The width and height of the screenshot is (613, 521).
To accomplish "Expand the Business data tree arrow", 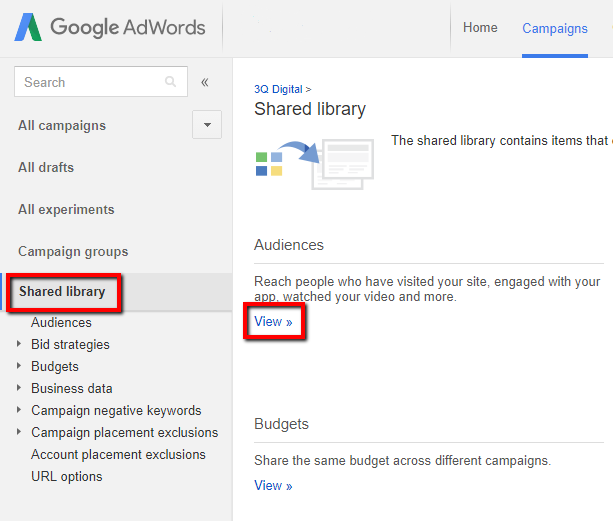I will [18, 388].
